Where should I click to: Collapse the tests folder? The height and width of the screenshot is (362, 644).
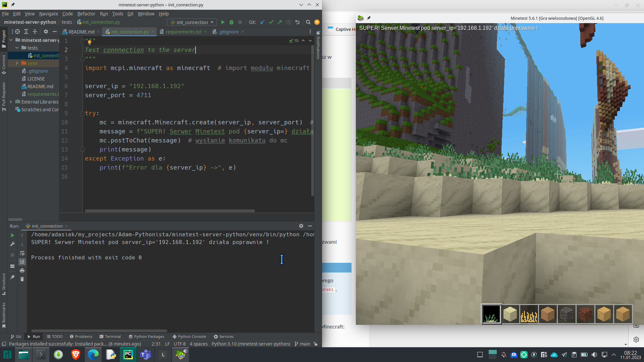tap(17, 48)
